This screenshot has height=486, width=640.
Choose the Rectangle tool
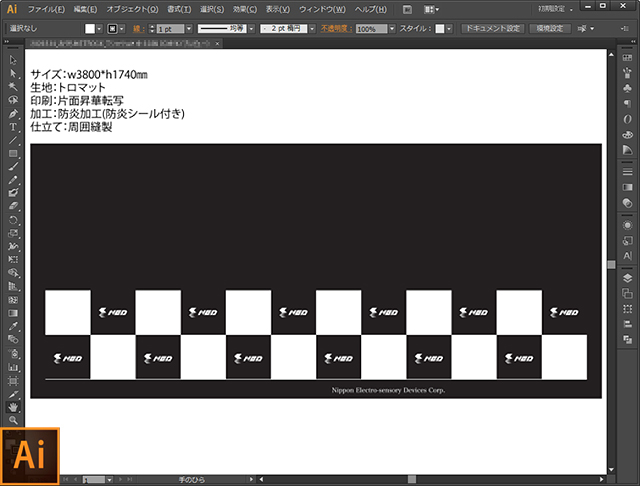[13, 153]
